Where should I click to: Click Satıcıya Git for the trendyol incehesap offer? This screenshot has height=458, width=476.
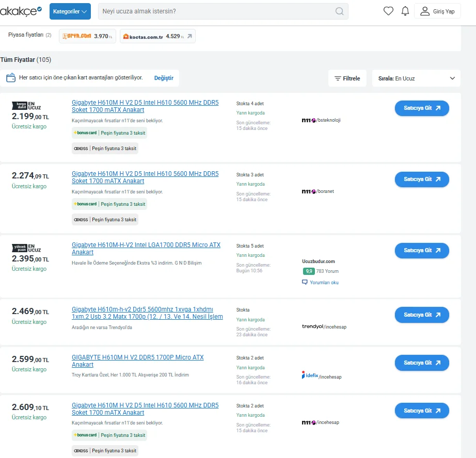click(x=422, y=315)
